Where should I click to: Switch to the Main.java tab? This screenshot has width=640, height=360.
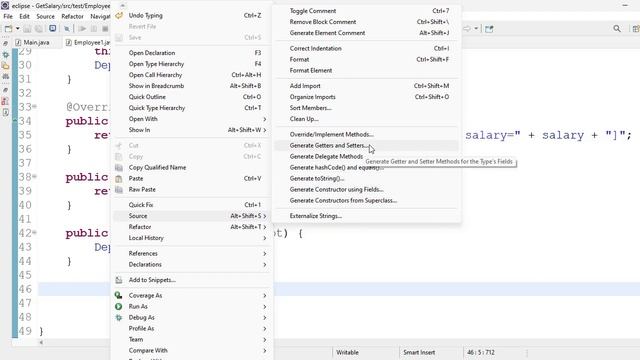[x=32, y=42]
